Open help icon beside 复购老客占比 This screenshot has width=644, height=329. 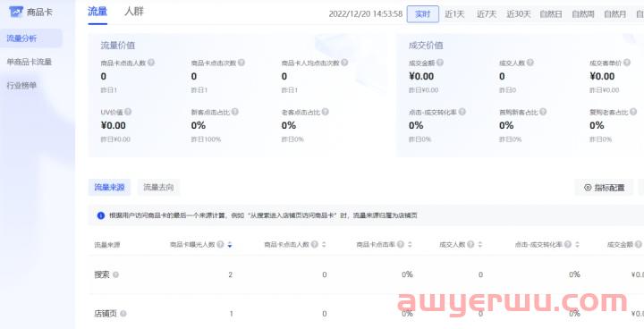(633, 112)
